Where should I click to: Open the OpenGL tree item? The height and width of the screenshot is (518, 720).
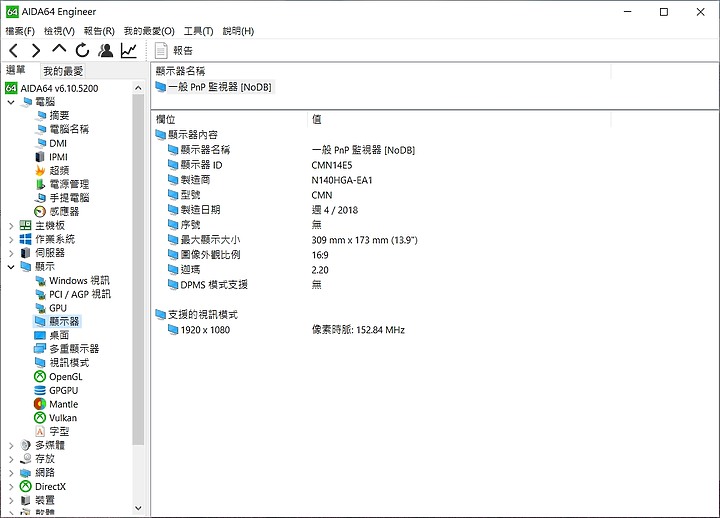click(66, 377)
